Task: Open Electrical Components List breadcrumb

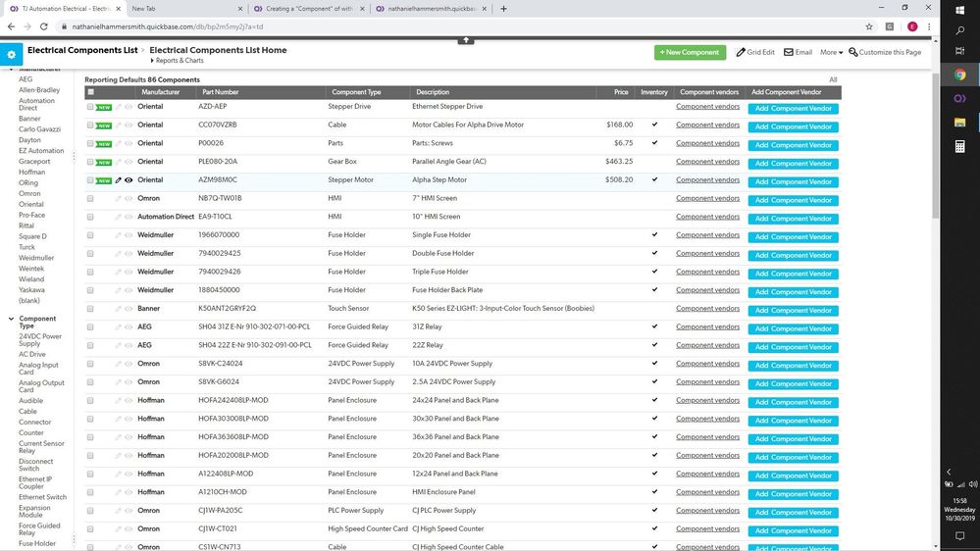Action: pyautogui.click(x=82, y=50)
